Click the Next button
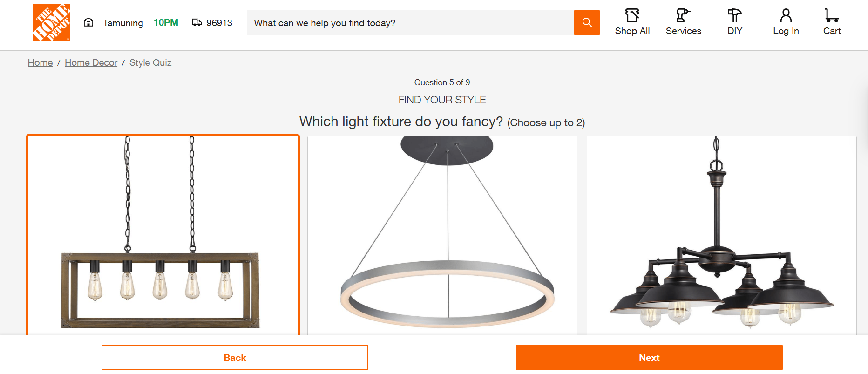 point(649,358)
